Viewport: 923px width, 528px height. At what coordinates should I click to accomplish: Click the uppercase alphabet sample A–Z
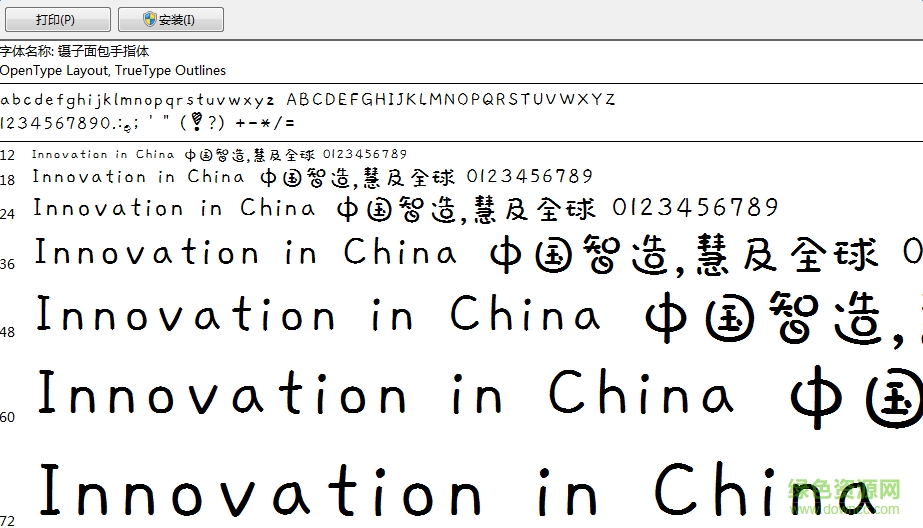pyautogui.click(x=451, y=99)
